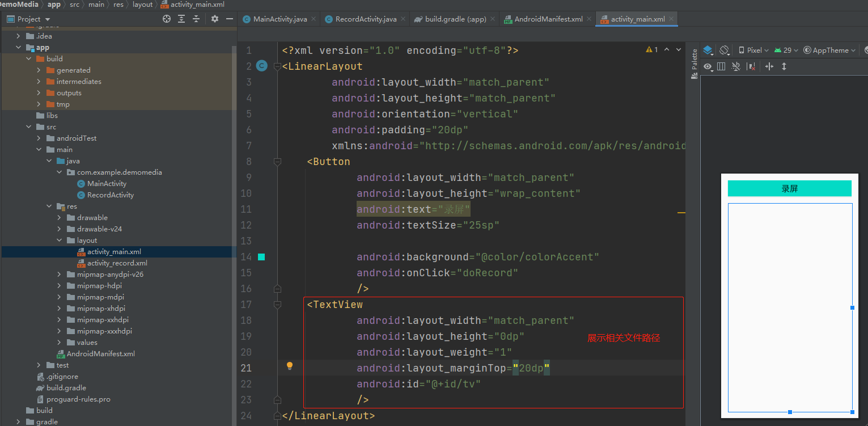Click the Expand All icon in Project panel
This screenshot has width=868, height=426.
pos(181,19)
